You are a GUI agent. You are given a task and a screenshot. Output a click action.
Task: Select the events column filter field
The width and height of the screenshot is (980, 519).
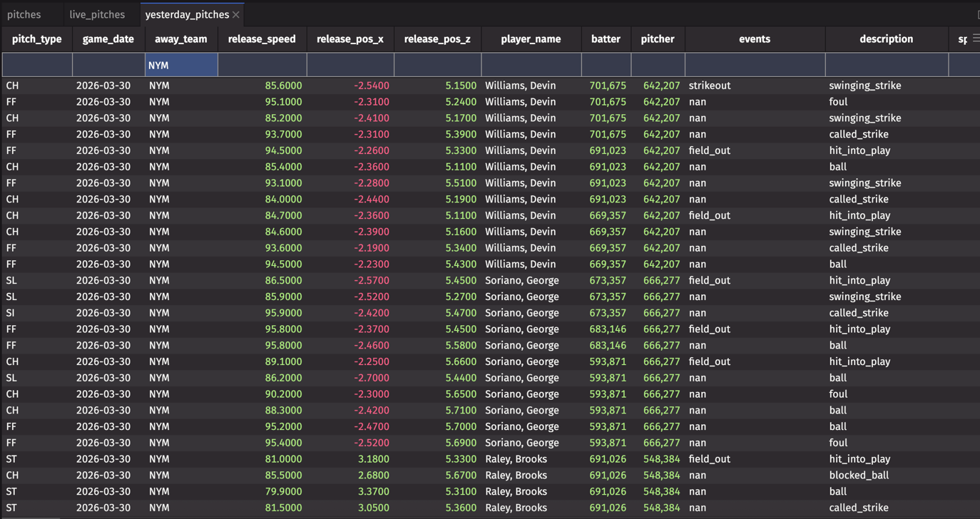click(755, 65)
